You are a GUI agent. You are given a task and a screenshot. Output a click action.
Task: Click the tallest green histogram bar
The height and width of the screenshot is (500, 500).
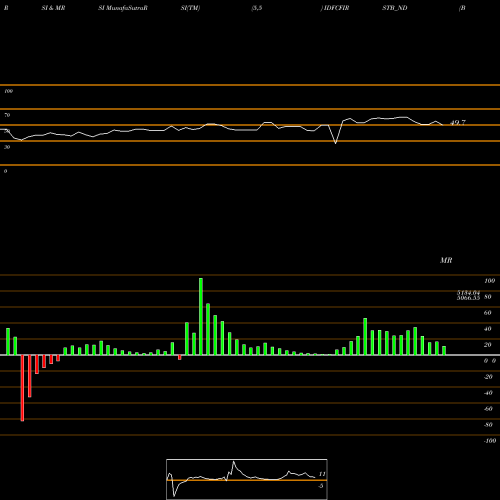pos(201,316)
